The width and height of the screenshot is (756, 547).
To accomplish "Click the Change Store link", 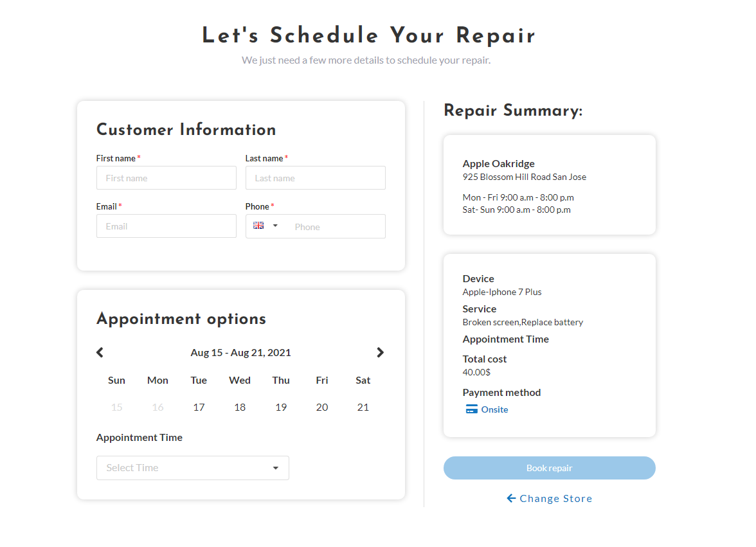I will pyautogui.click(x=555, y=498).
